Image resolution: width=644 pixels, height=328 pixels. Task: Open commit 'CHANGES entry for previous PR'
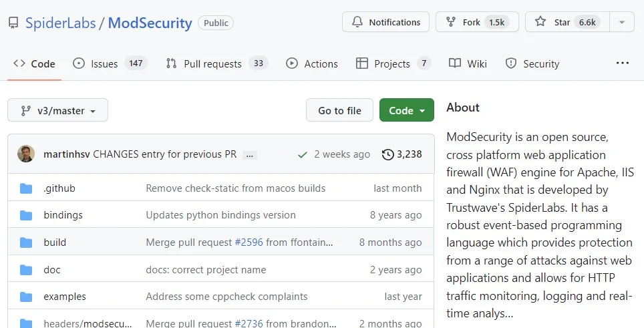click(165, 154)
